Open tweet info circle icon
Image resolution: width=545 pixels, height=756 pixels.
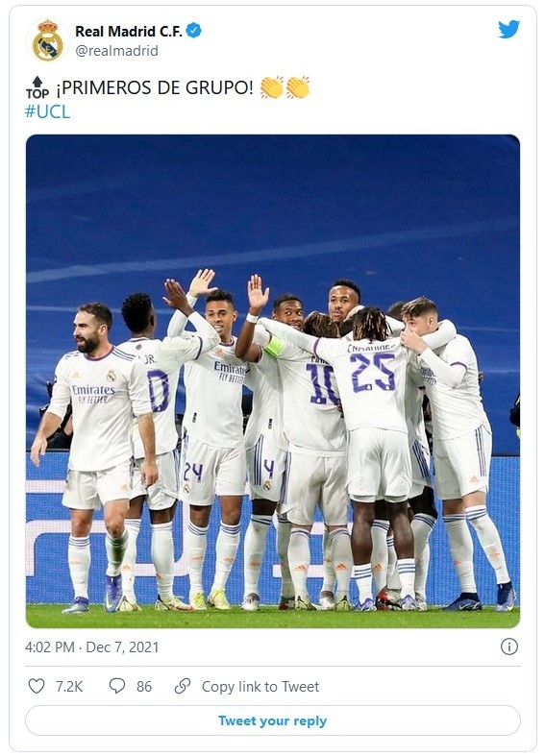tap(509, 646)
